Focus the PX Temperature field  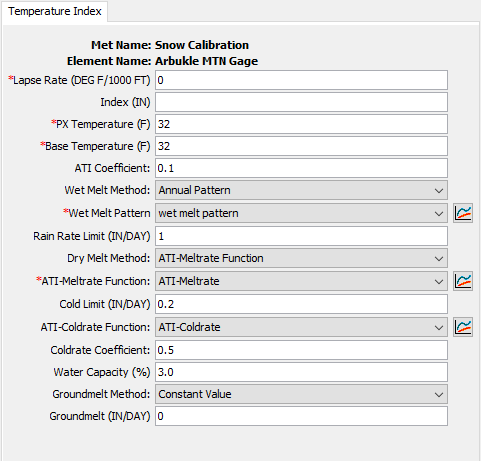301,124
